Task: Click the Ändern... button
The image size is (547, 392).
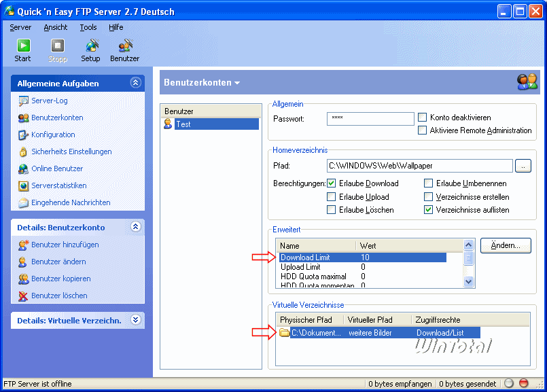Action: point(506,245)
